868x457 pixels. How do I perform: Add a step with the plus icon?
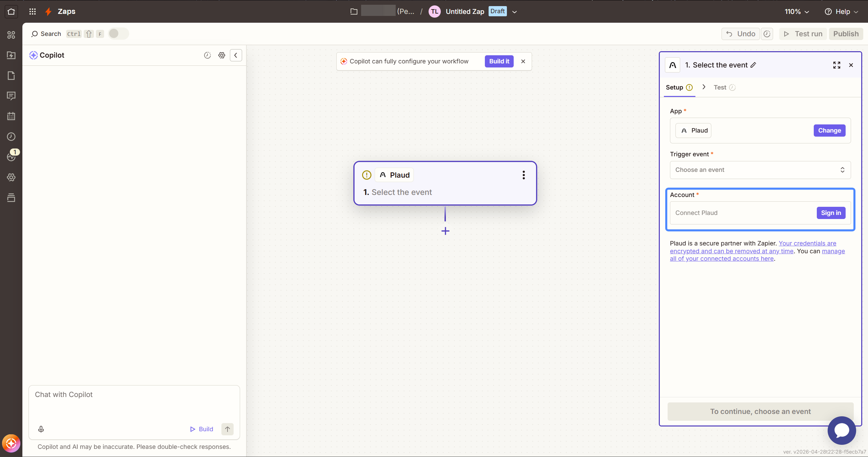pos(445,231)
